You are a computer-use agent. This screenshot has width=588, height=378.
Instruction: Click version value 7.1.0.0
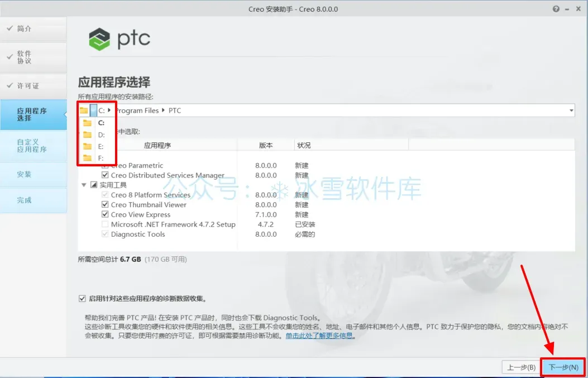[x=266, y=214]
